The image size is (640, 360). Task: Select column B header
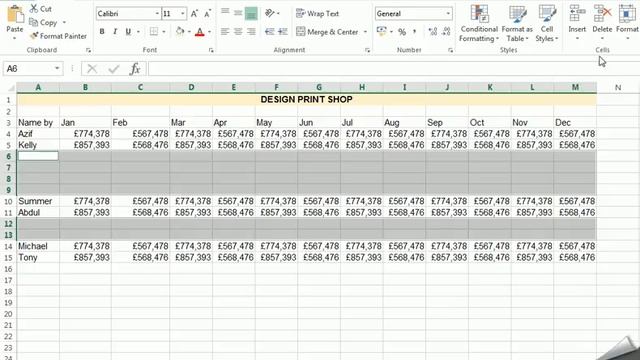pos(85,87)
